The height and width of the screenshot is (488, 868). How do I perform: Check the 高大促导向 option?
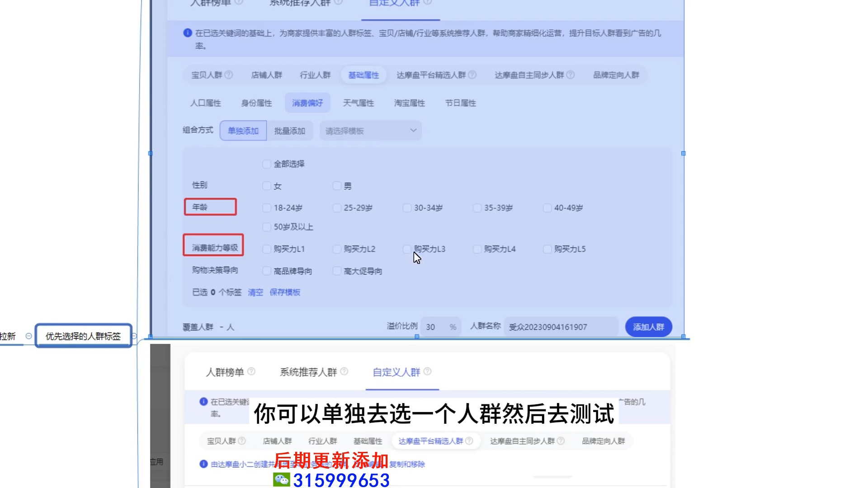tap(337, 271)
